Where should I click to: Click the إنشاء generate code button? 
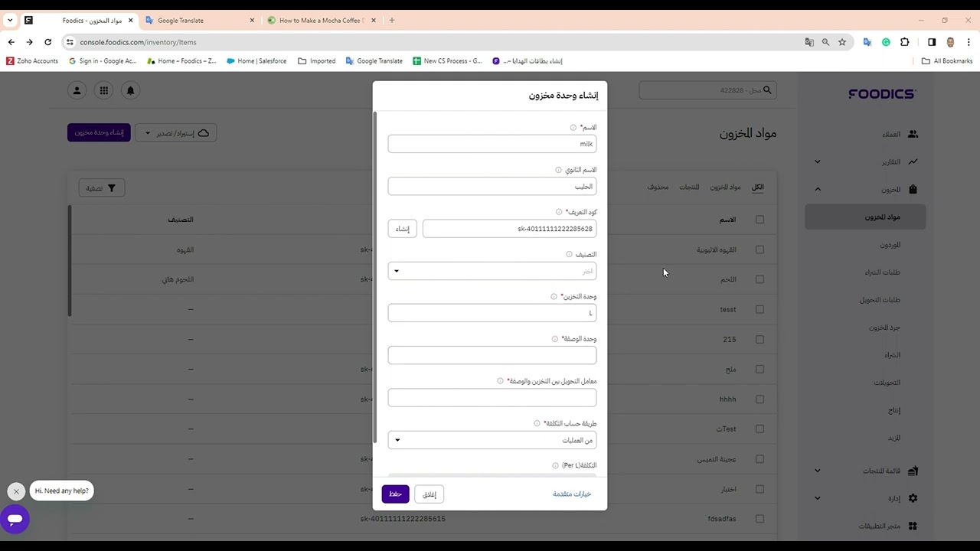point(402,229)
